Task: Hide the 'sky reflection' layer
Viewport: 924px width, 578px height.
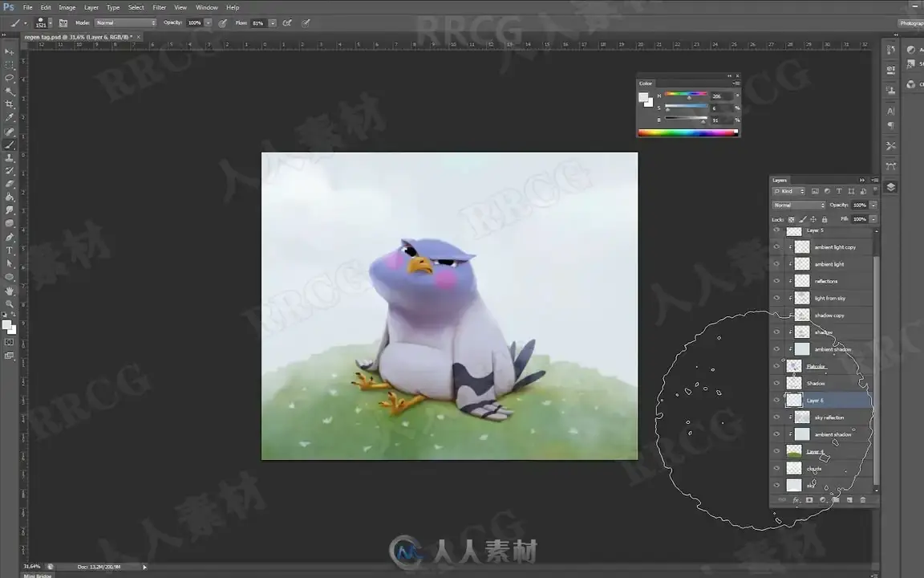Action: coord(776,417)
